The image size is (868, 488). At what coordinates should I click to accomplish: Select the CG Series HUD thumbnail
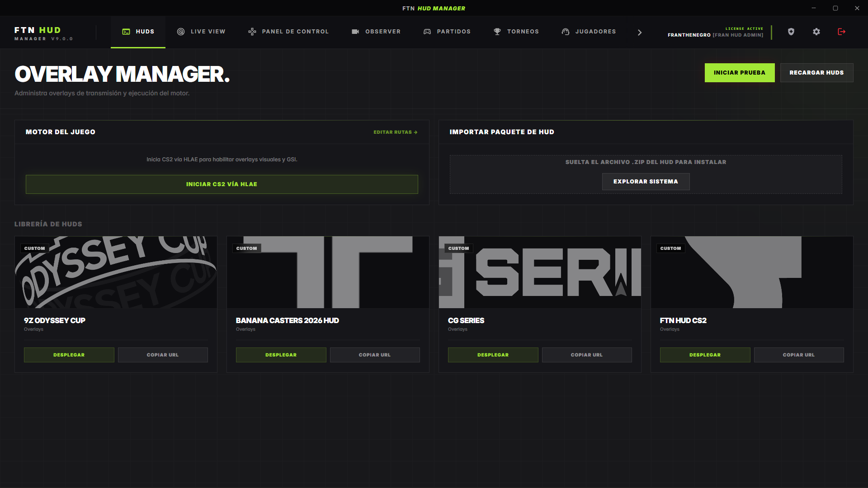540,272
